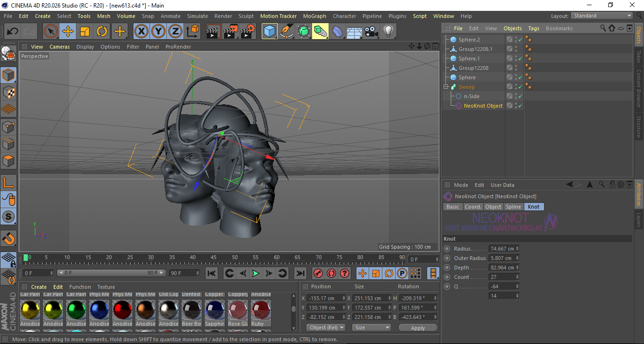Click the Apply coordinates button
Screen dimensions: 644x344
tap(418, 327)
